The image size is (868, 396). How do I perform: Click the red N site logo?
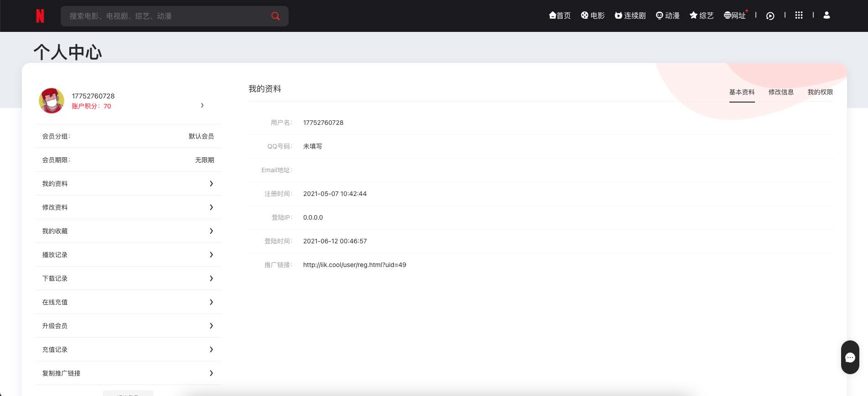pyautogui.click(x=40, y=16)
